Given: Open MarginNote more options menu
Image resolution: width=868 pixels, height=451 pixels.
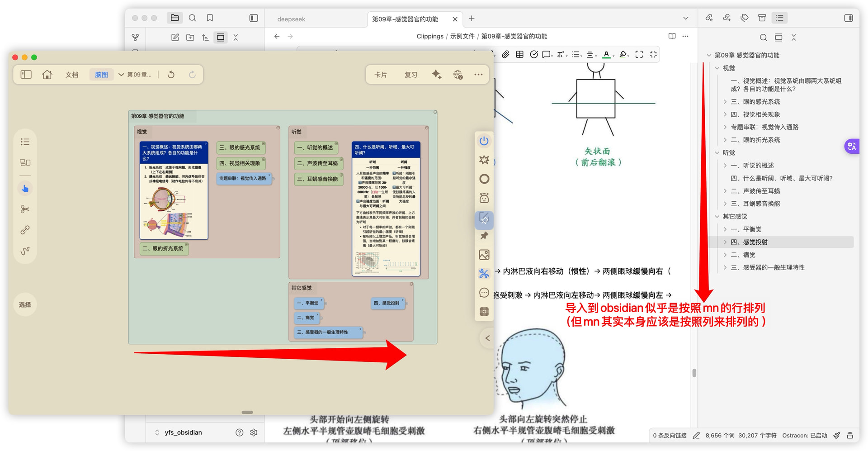Looking at the screenshot, I should (x=478, y=75).
